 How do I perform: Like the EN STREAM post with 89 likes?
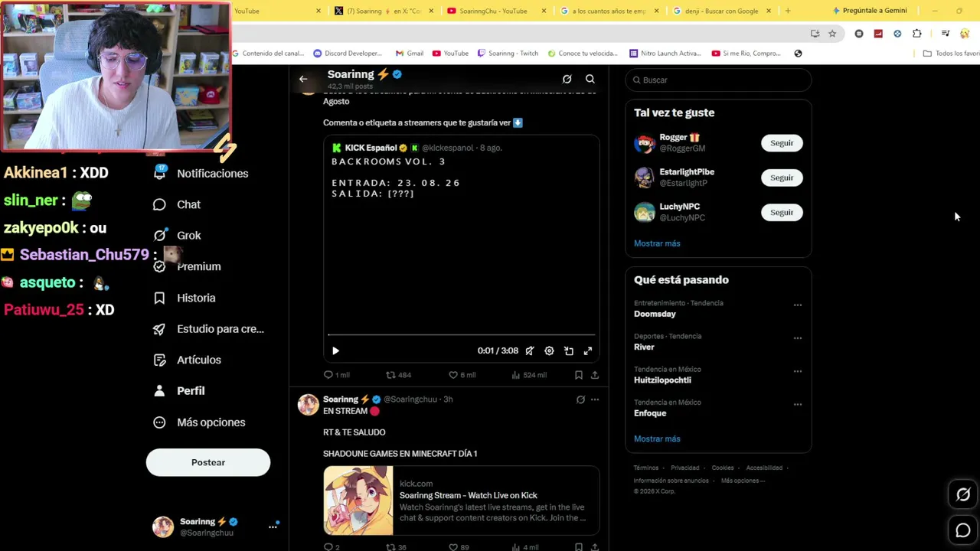[x=459, y=547]
